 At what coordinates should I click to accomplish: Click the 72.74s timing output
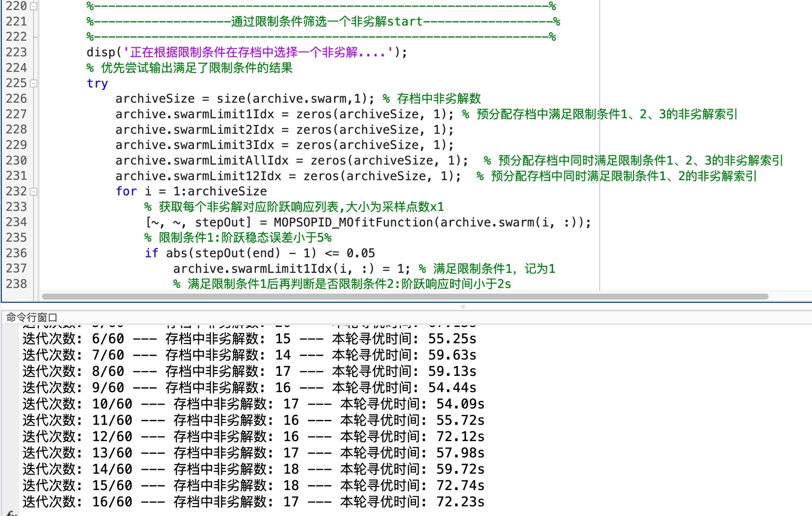[460, 485]
